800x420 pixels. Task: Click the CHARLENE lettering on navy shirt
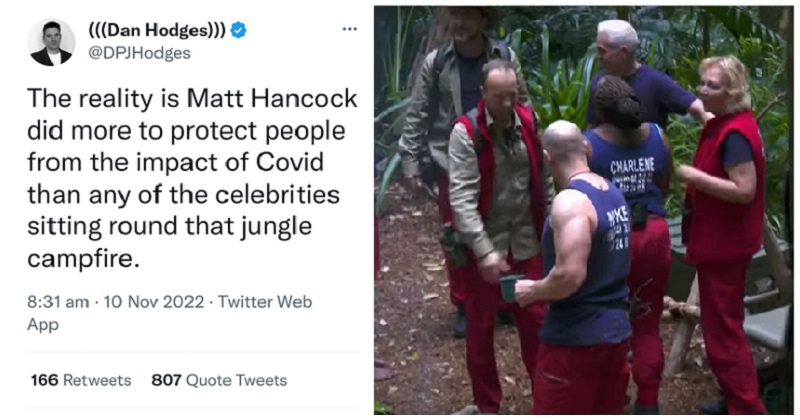pyautogui.click(x=632, y=165)
